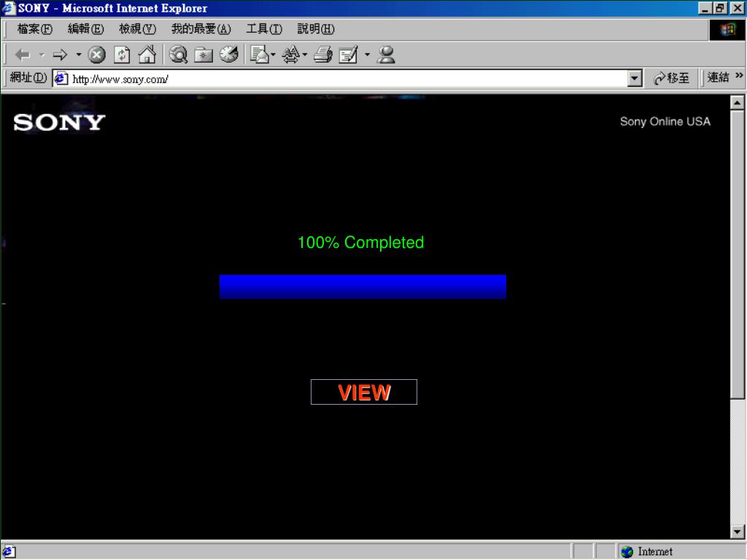The width and height of the screenshot is (747, 560).
Task: Minimize the Internet Explorer window
Action: point(705,8)
